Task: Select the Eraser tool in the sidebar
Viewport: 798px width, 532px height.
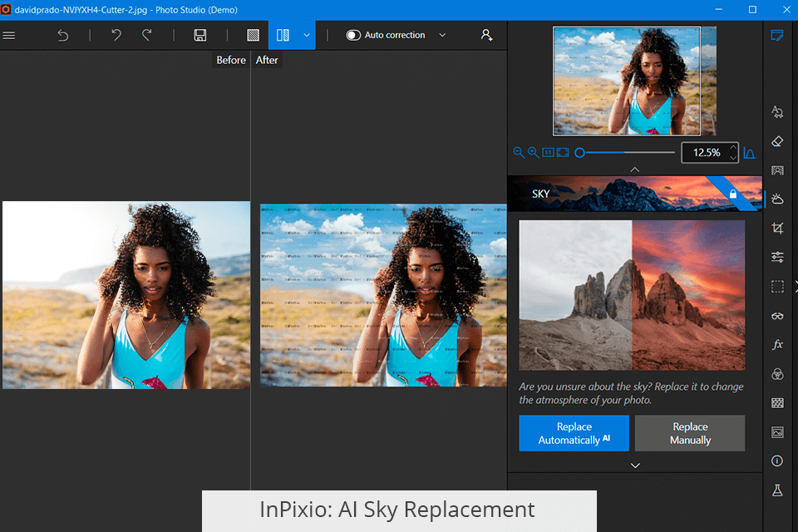Action: coord(777,141)
